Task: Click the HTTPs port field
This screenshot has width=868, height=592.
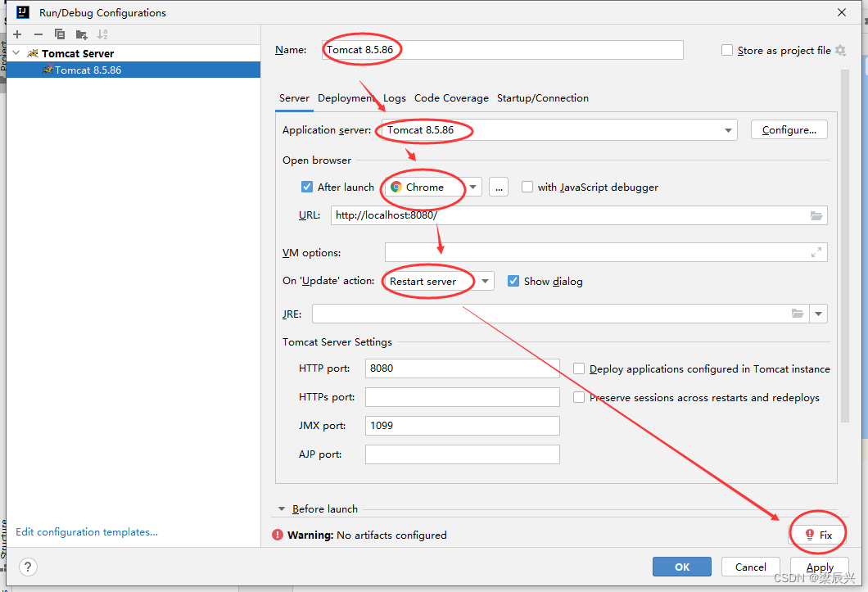Action: 462,397
